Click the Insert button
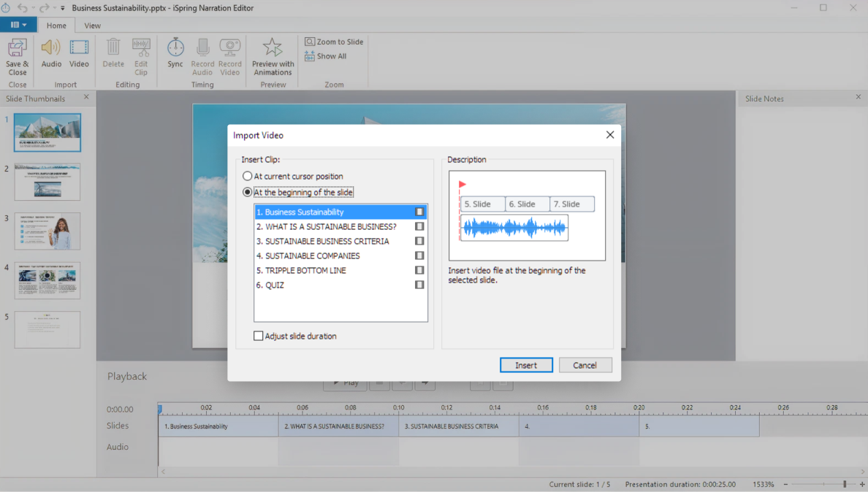Viewport: 868px width, 492px height. click(x=526, y=365)
